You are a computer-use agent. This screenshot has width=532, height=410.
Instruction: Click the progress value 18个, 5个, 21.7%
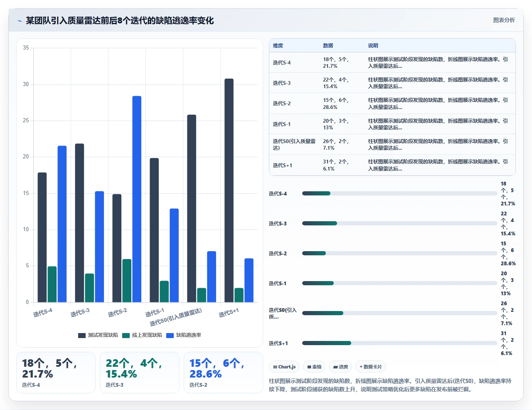[x=508, y=193]
